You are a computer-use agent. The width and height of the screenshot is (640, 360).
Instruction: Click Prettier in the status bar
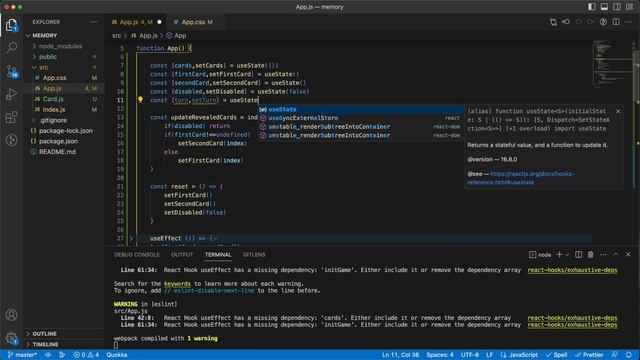pyautogui.click(x=589, y=355)
